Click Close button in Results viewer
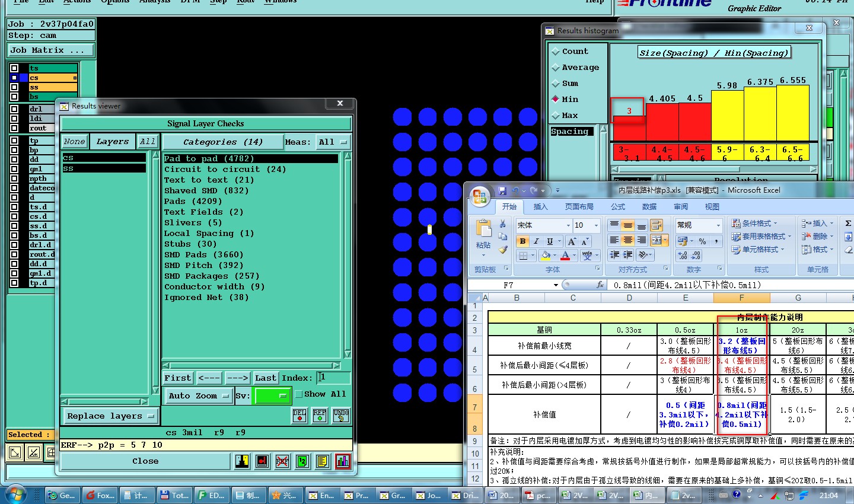Viewport: 854px width, 504px height. [145, 461]
